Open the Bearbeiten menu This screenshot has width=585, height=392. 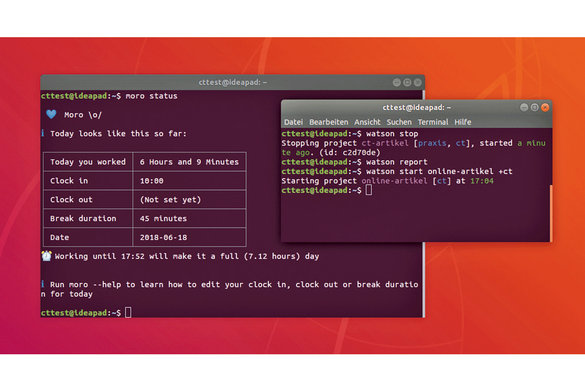328,122
